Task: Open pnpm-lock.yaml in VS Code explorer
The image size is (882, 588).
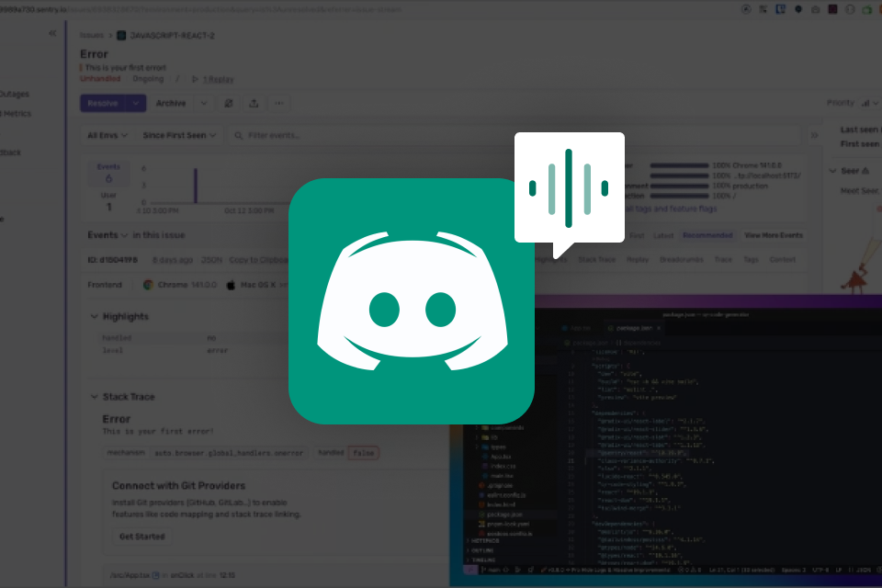Action: pyautogui.click(x=504, y=524)
